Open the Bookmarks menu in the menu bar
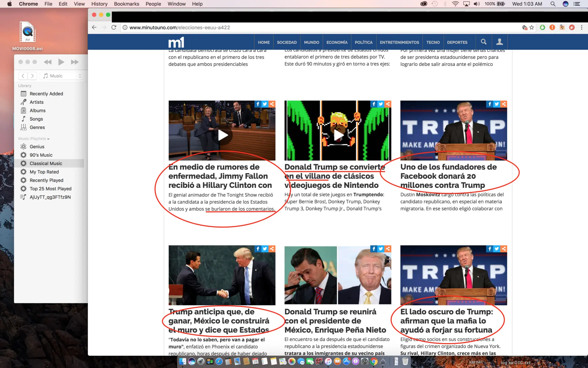588x368 pixels. (x=127, y=4)
